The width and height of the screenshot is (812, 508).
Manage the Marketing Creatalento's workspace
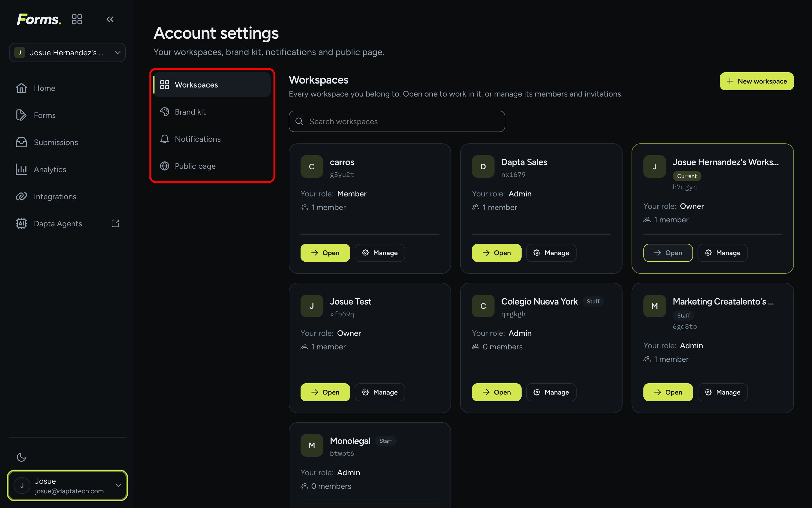723,392
